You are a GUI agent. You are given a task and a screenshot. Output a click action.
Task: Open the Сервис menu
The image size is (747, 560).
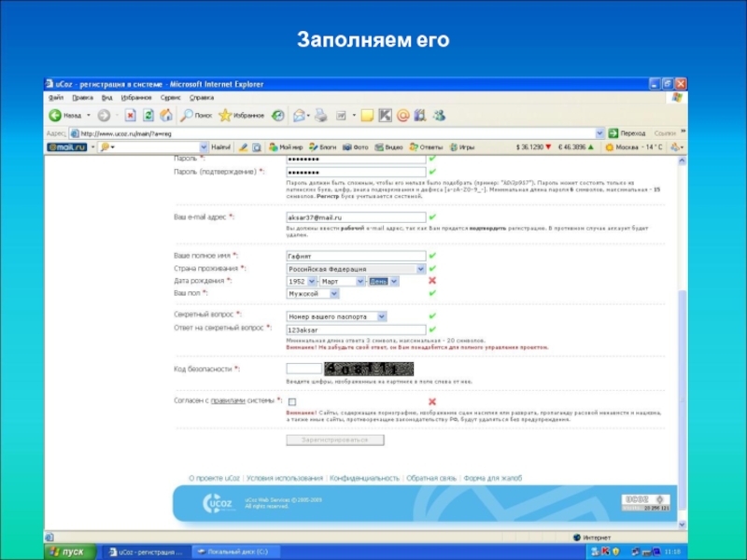[x=170, y=97]
